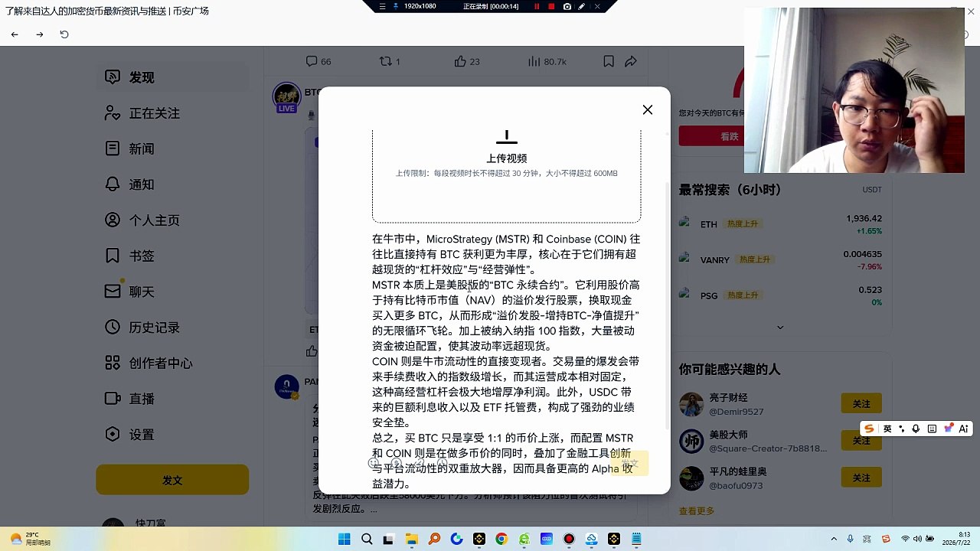The height and width of the screenshot is (551, 980).
Task: Open the weather widget showing 29°C
Action: coord(31,539)
